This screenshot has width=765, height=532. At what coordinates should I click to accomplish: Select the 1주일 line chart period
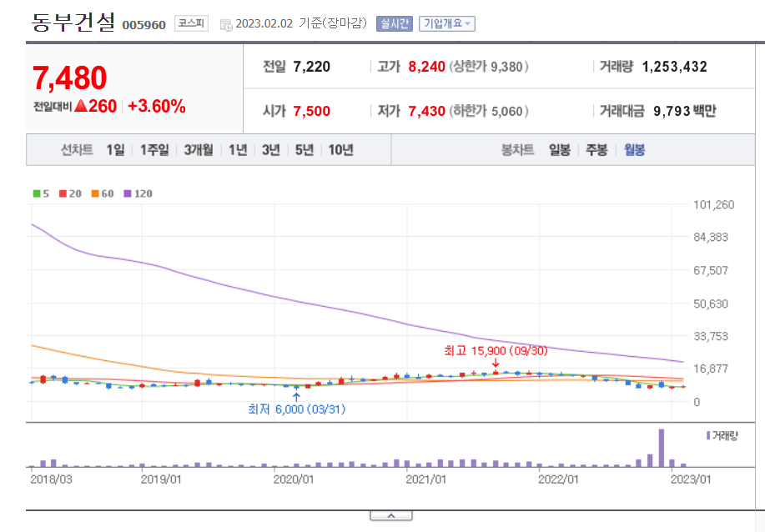154,150
